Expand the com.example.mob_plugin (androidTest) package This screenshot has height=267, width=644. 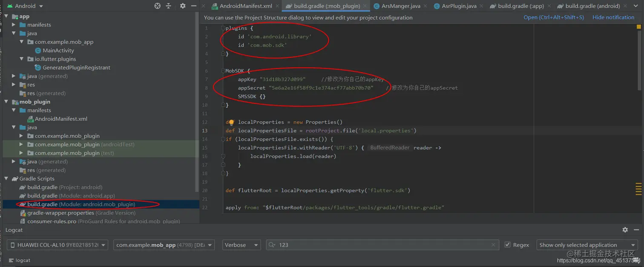[22, 145]
